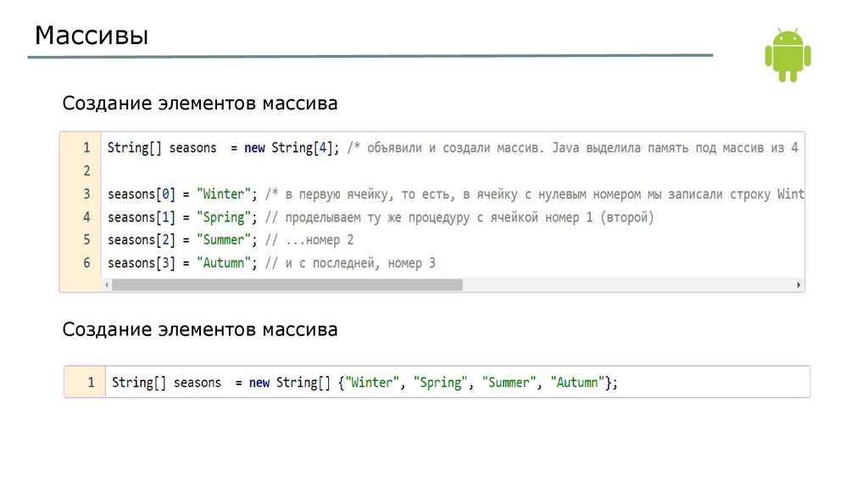868x487 pixels.
Task: Click line number 3 in the code gutter
Action: click(x=86, y=194)
